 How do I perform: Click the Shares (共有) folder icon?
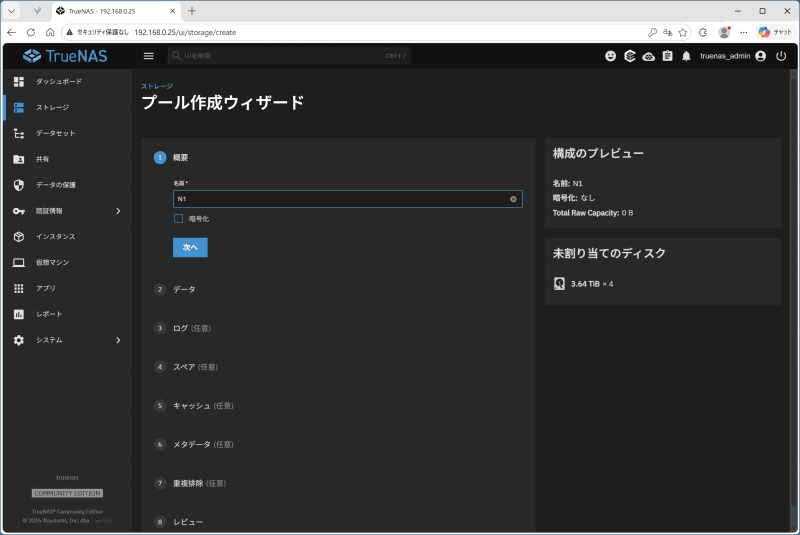(19, 159)
